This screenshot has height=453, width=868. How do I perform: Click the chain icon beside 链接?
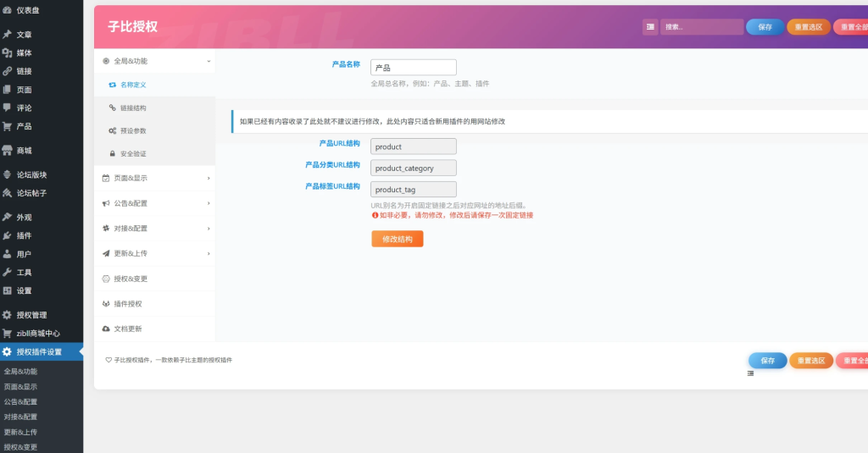point(7,71)
